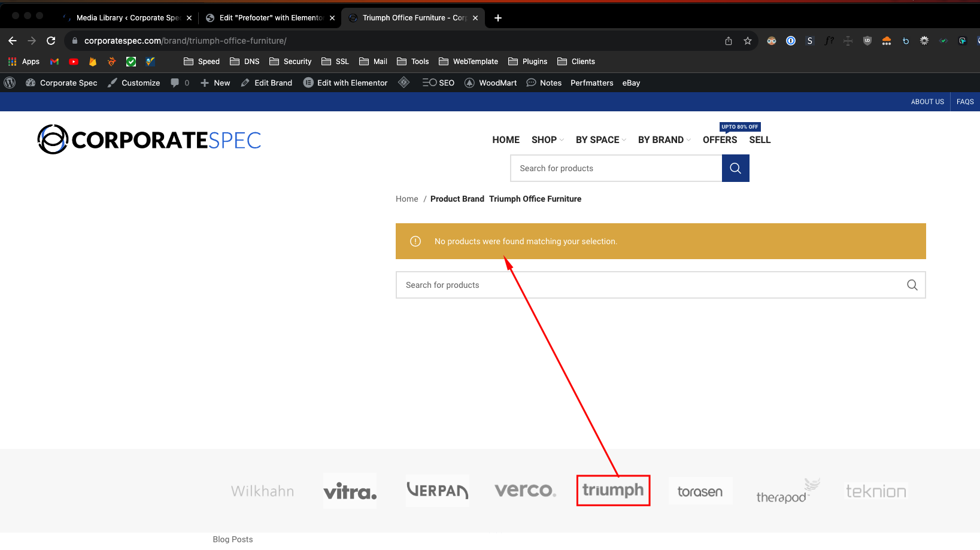Viewport: 980px width, 550px height.
Task: Switch to Edit Prefooter with Elementor tab
Action: [x=271, y=18]
